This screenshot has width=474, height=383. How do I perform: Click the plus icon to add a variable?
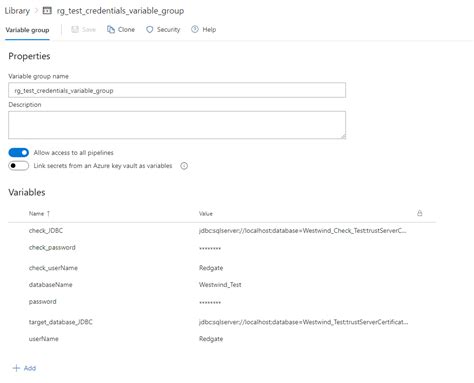16,368
